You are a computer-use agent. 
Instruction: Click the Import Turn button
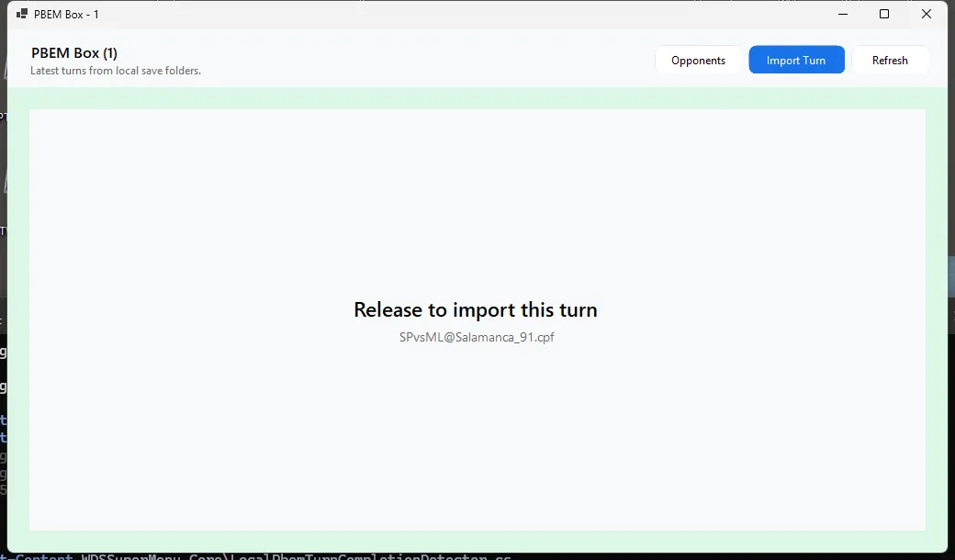tap(796, 60)
